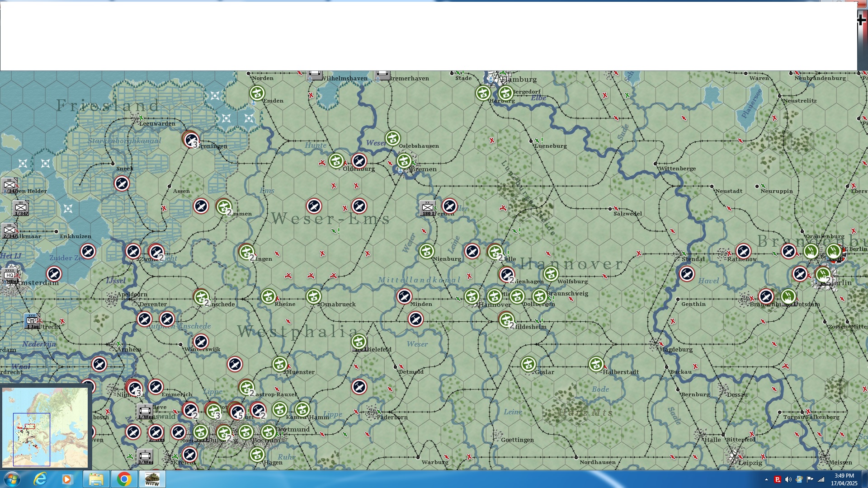Open the Windows Start menu
868x488 pixels.
pos(12,479)
